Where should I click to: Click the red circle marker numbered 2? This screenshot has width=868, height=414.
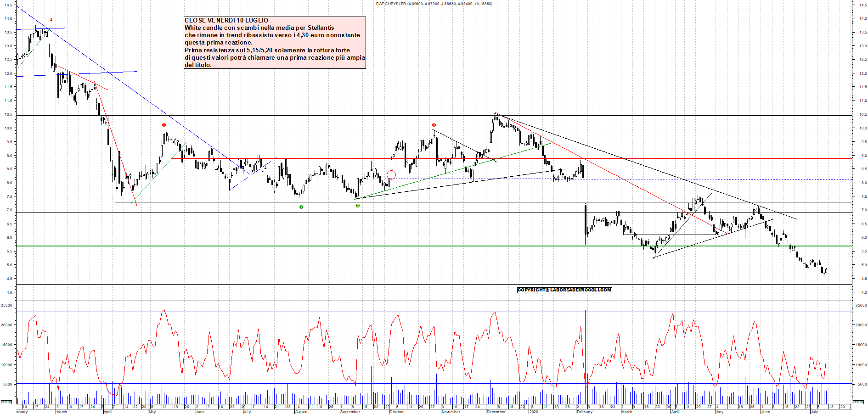434,125
